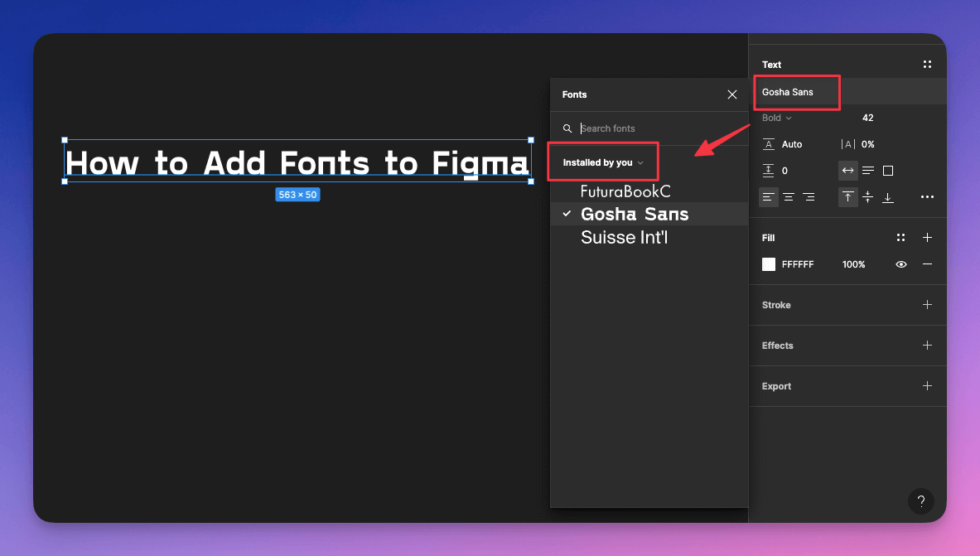
Task: Select the How to Add Fonts text layer
Action: pos(297,162)
